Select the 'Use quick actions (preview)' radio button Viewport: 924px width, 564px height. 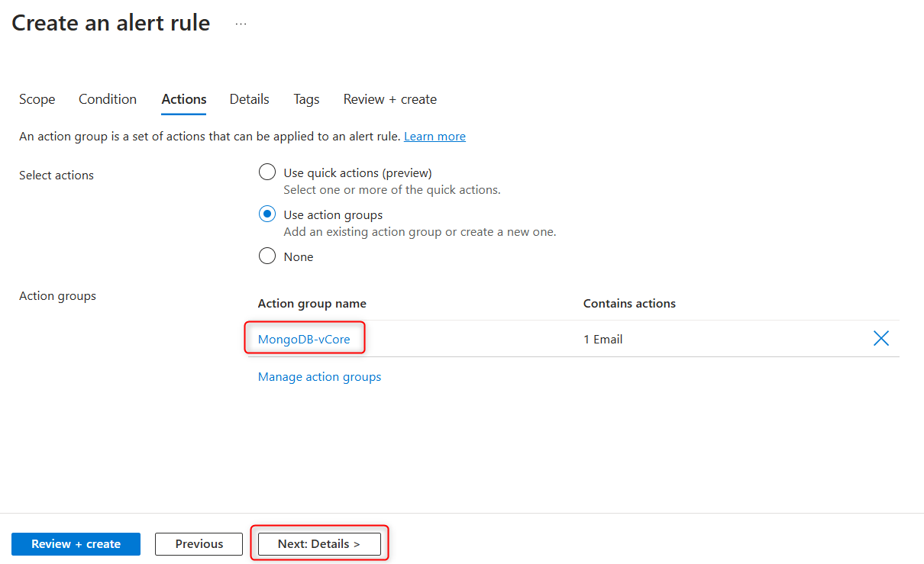(x=267, y=172)
